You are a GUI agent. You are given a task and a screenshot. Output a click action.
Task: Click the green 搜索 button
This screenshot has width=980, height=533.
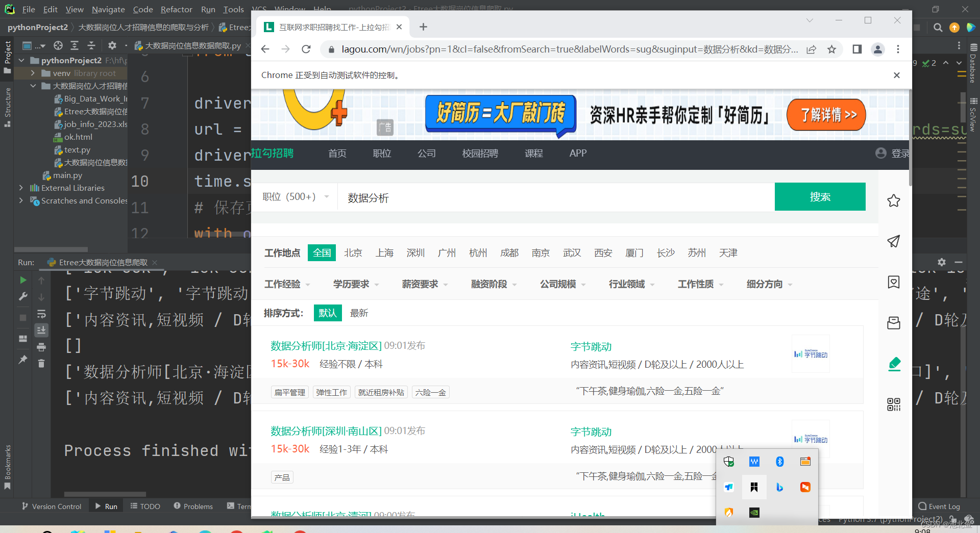(x=820, y=196)
